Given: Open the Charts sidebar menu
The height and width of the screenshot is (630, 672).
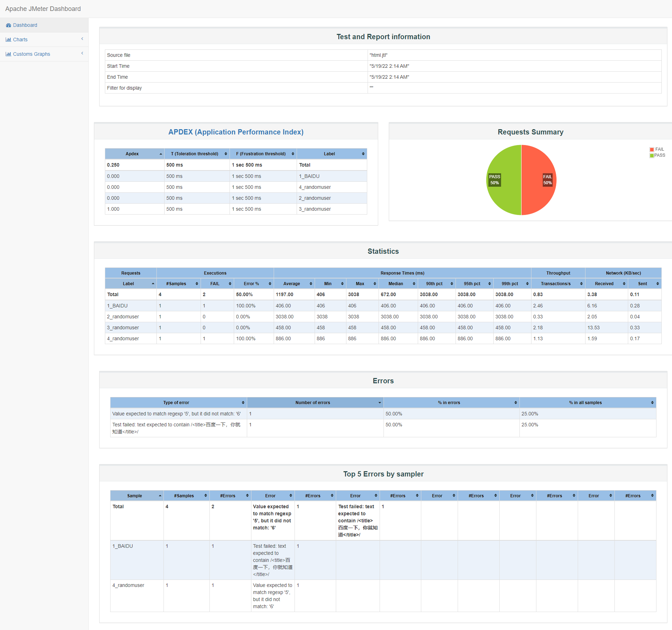Looking at the screenshot, I should click(x=44, y=40).
